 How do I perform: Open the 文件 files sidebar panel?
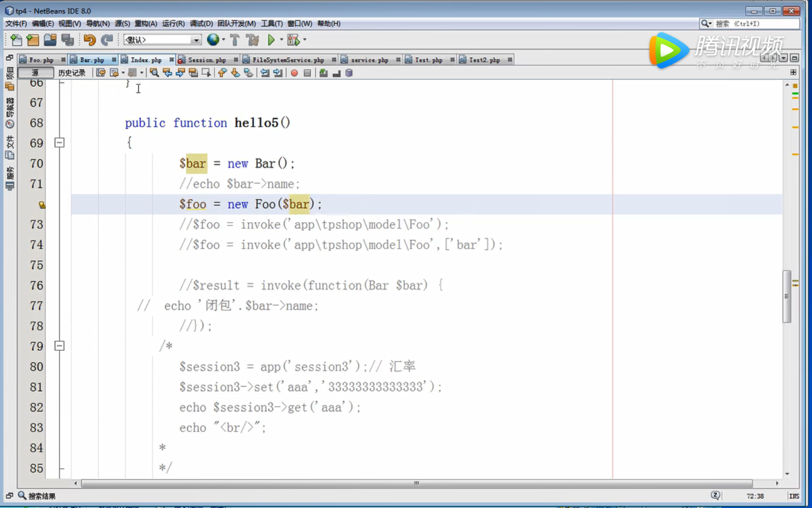(x=10, y=148)
